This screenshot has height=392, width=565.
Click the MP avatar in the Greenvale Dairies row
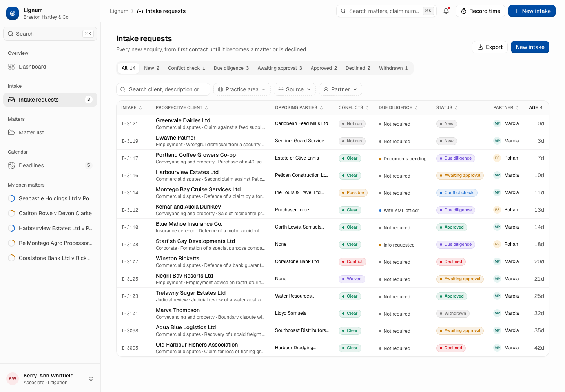(497, 123)
